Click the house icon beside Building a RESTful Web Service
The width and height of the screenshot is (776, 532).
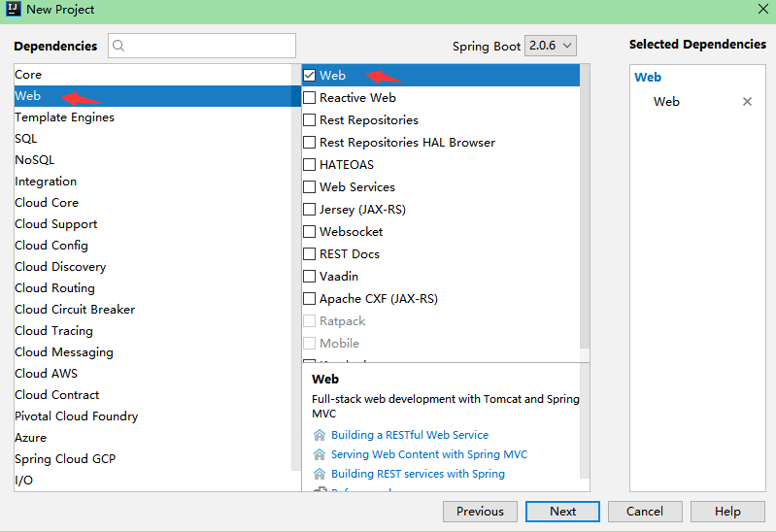click(x=320, y=435)
